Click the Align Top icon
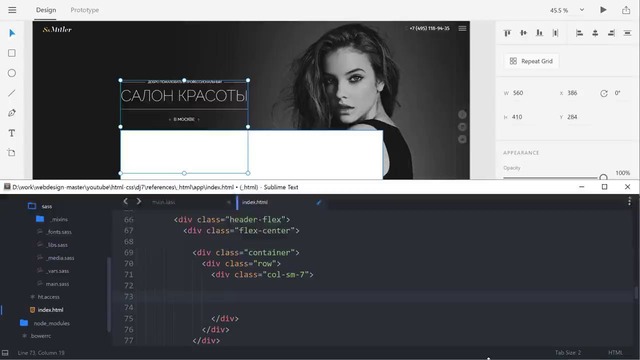This screenshot has height=360, width=640. [507, 33]
